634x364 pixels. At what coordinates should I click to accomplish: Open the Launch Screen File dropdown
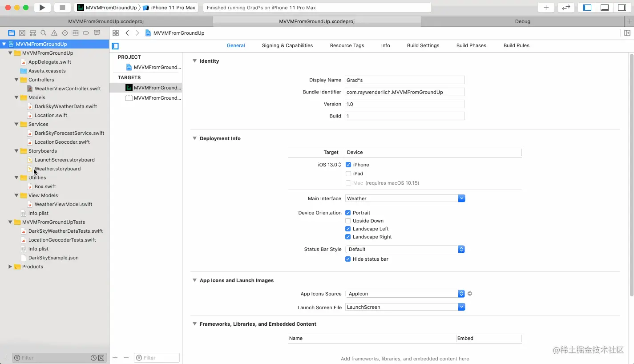[x=462, y=307]
